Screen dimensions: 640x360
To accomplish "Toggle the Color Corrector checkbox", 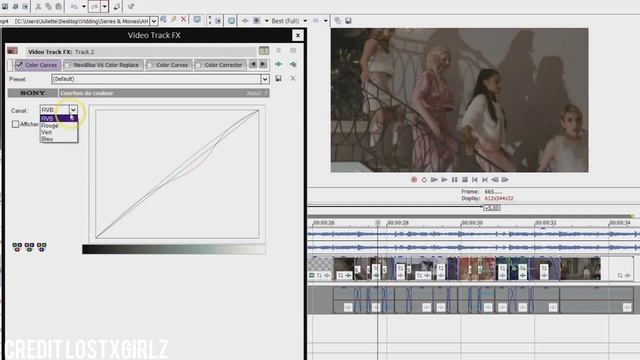I will [198, 65].
